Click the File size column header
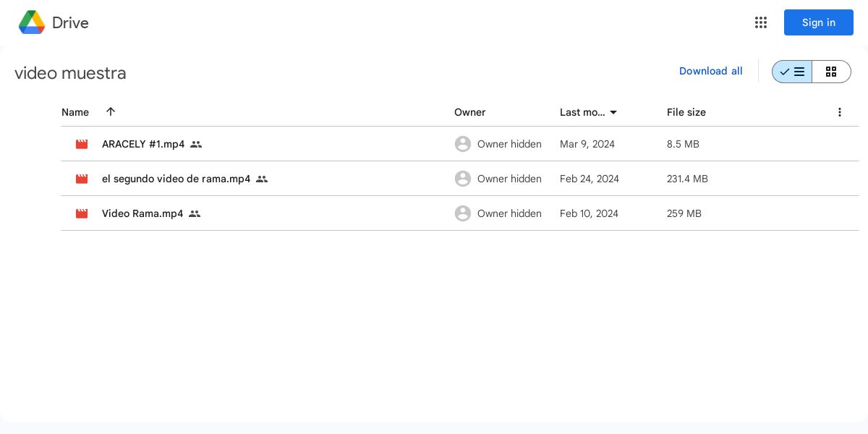 (x=686, y=112)
